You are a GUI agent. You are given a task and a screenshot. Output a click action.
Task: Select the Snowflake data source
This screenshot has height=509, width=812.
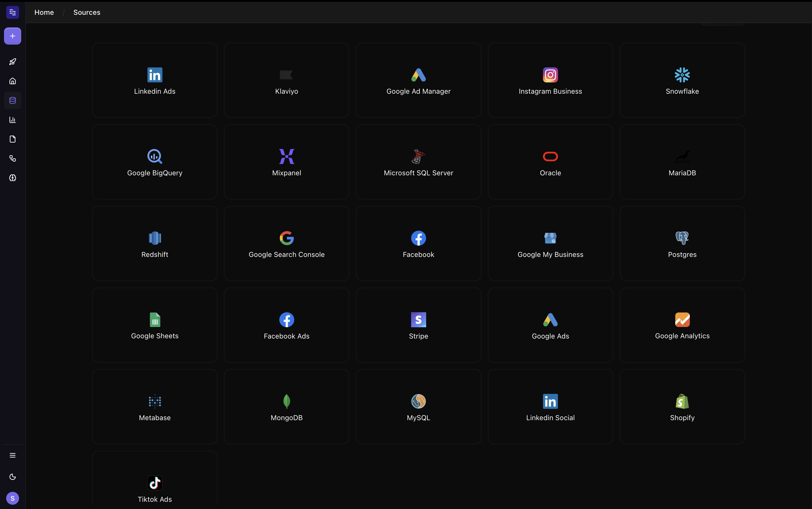click(682, 80)
